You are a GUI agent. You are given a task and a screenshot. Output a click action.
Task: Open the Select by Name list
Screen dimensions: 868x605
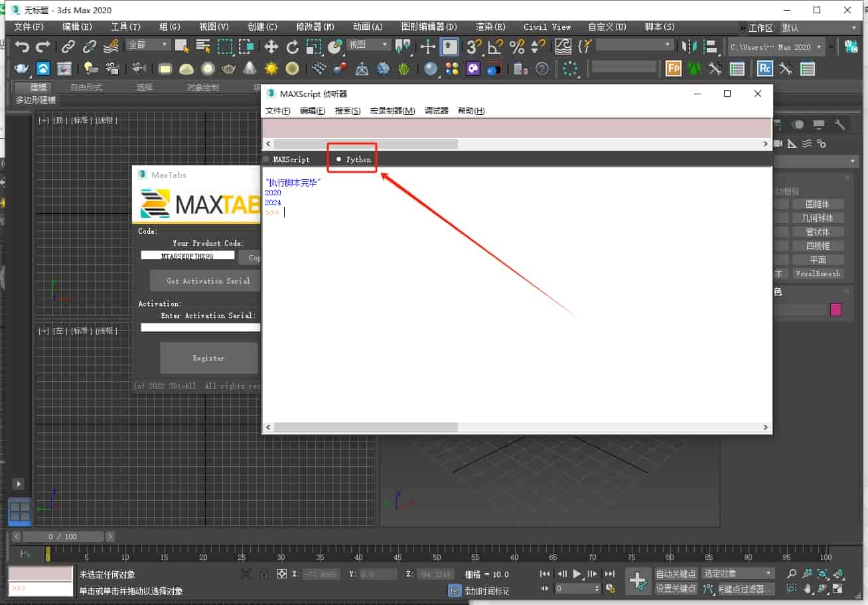tap(203, 46)
